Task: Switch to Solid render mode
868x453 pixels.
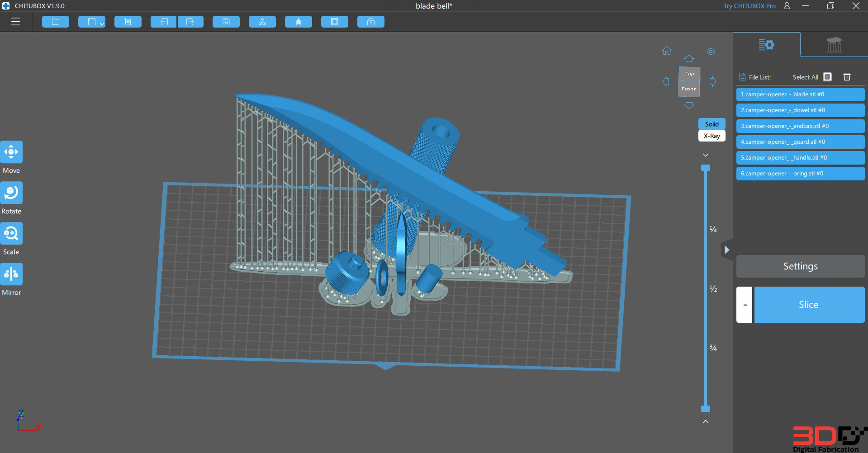Action: (711, 124)
